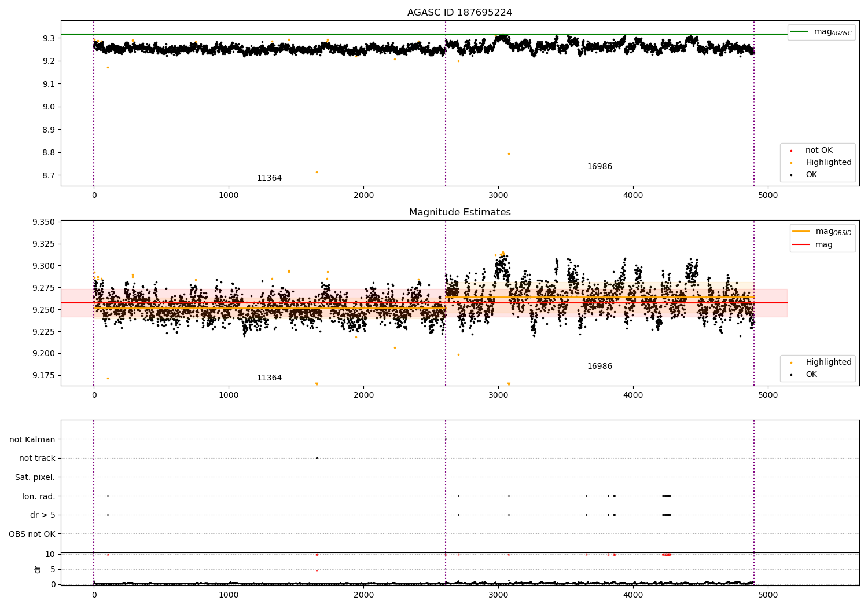Click the 16986 label in Magnitude Estimates plot
Screen dimensions: 868x608
point(599,367)
